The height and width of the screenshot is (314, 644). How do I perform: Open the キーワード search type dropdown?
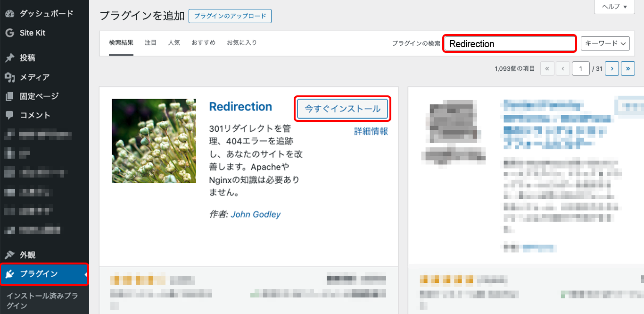(605, 43)
